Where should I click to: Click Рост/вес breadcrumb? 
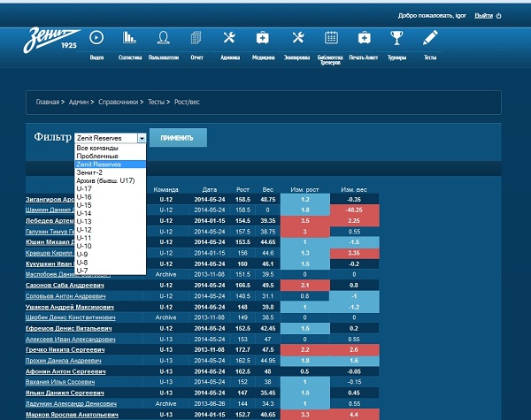pos(187,102)
